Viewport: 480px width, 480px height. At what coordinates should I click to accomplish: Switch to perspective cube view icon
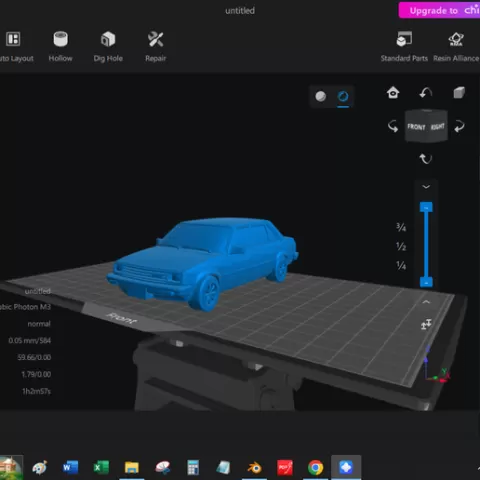[x=459, y=92]
